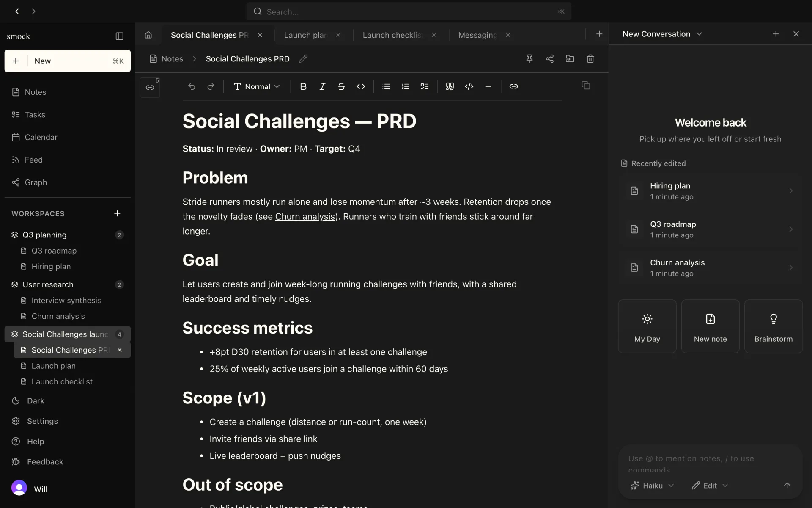This screenshot has width=812, height=508.
Task: Open the Churn analysis link in text
Action: [x=305, y=216]
